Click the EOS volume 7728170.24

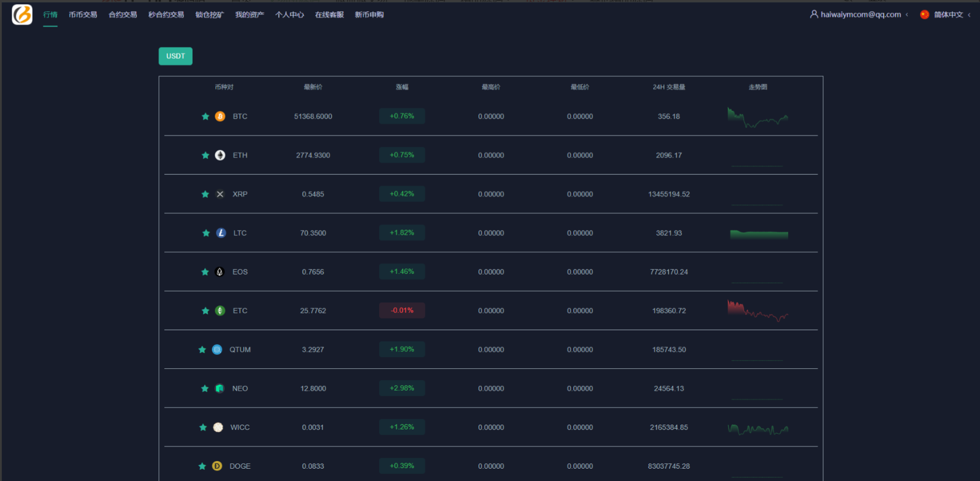[x=669, y=272]
